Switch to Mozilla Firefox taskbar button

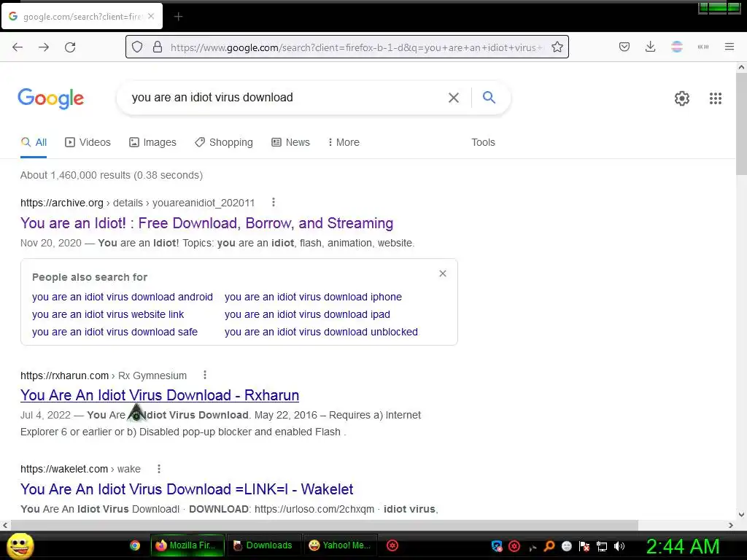click(x=187, y=545)
